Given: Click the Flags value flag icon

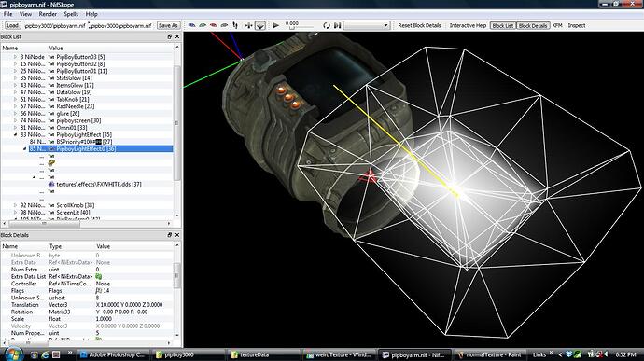Looking at the screenshot, I should click(x=98, y=290).
